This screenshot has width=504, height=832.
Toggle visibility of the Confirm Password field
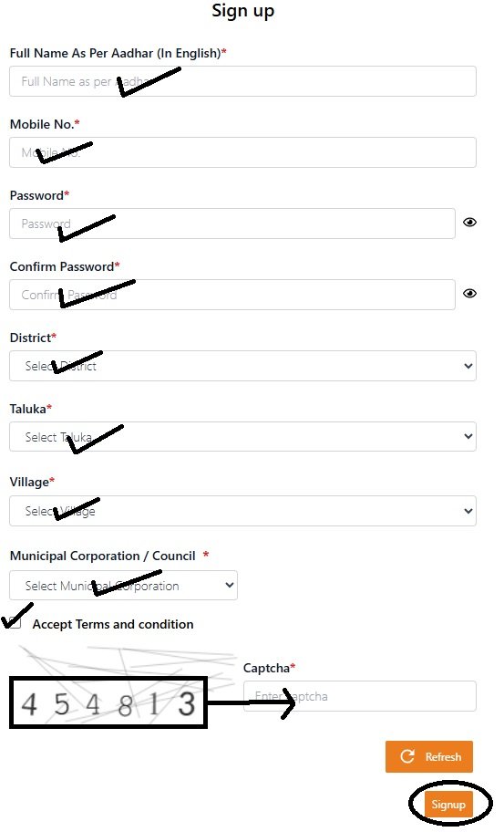[x=469, y=294]
